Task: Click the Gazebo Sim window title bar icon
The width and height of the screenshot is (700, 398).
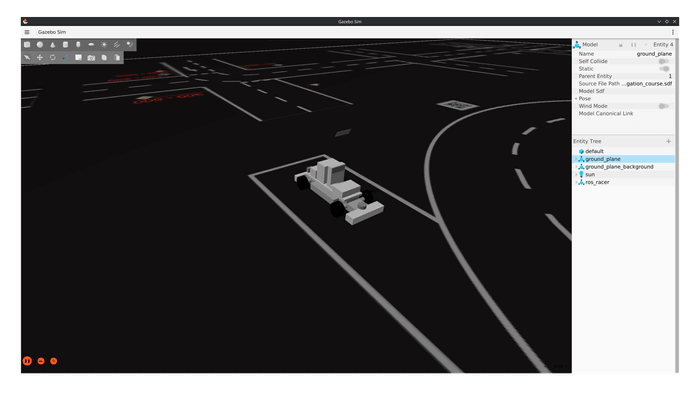Action: pos(25,21)
